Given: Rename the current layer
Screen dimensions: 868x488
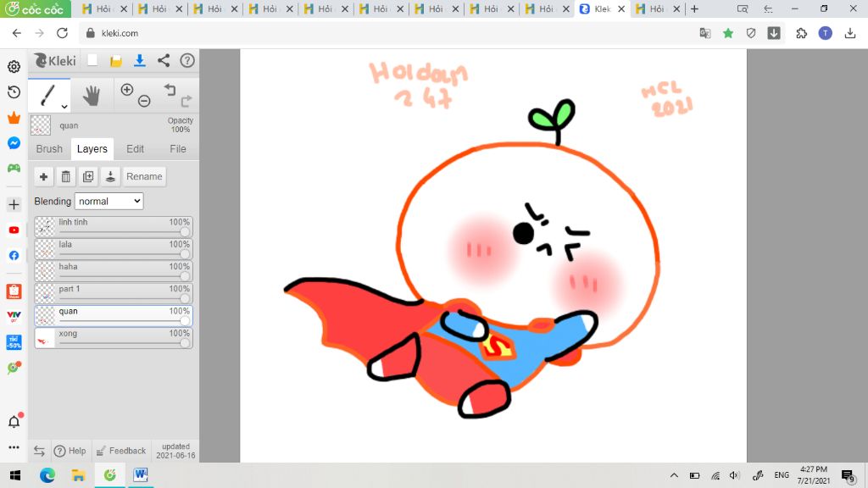Looking at the screenshot, I should click(144, 176).
